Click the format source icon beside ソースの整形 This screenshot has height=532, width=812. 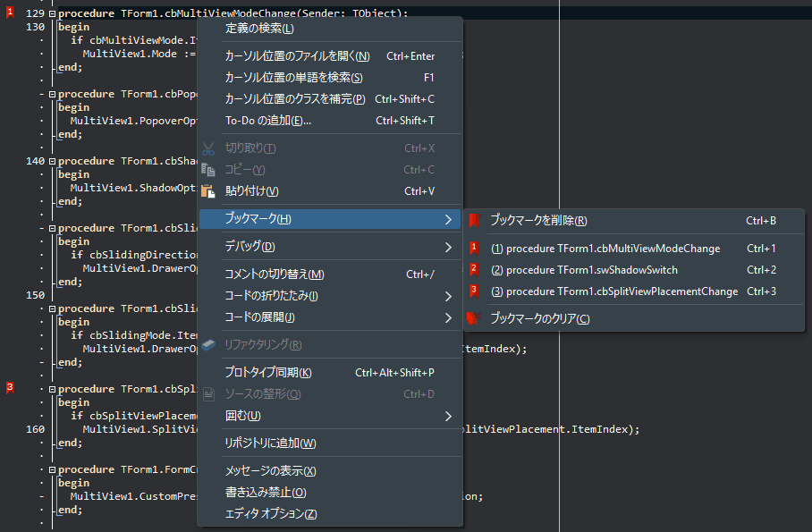[208, 394]
